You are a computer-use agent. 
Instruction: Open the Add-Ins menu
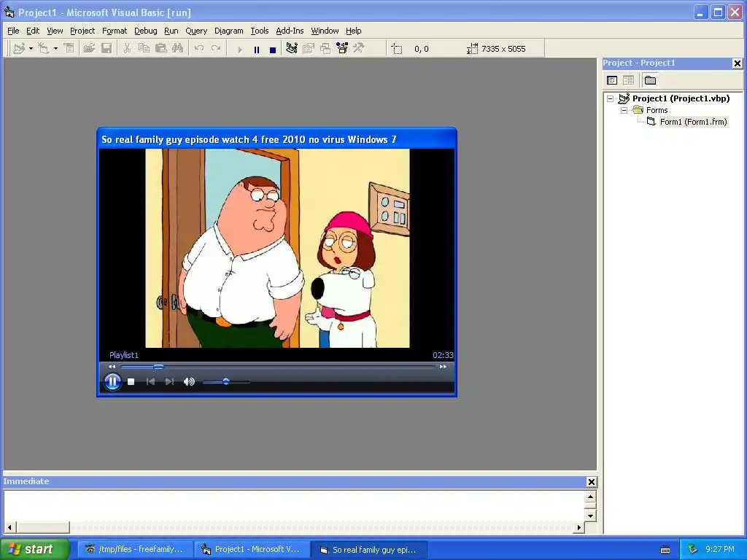[x=290, y=31]
